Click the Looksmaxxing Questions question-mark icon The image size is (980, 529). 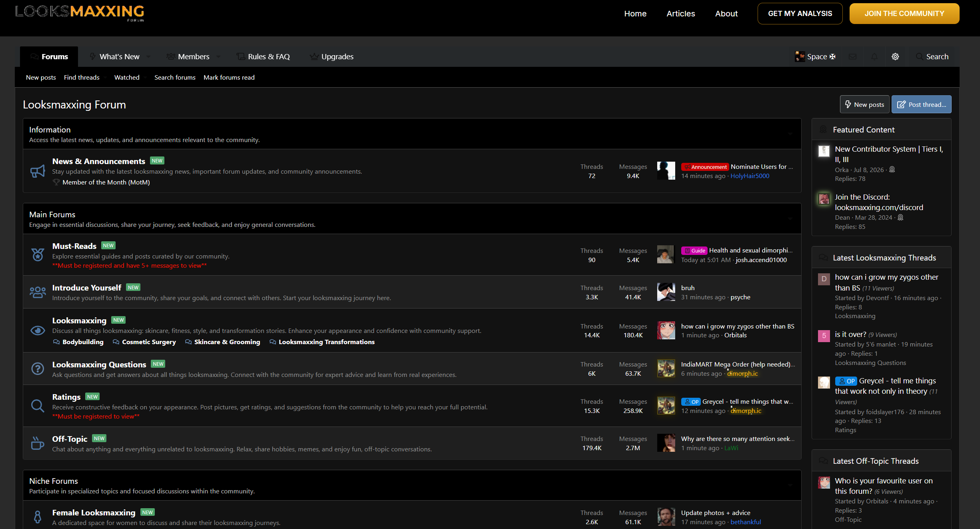coord(38,369)
